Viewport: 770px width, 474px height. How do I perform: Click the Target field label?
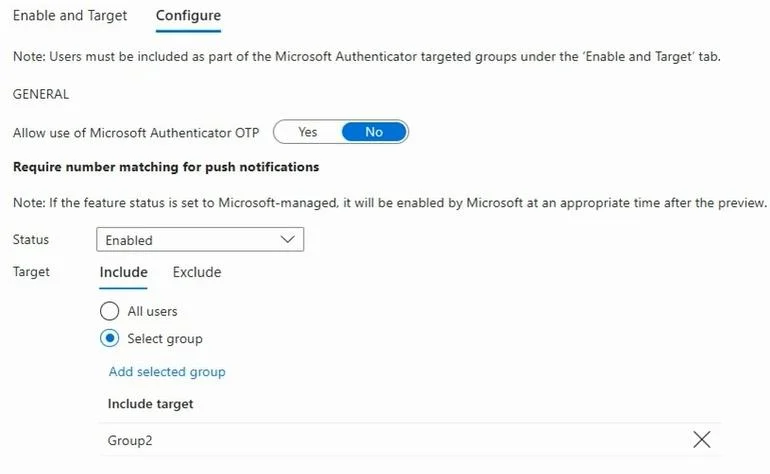[x=31, y=272]
